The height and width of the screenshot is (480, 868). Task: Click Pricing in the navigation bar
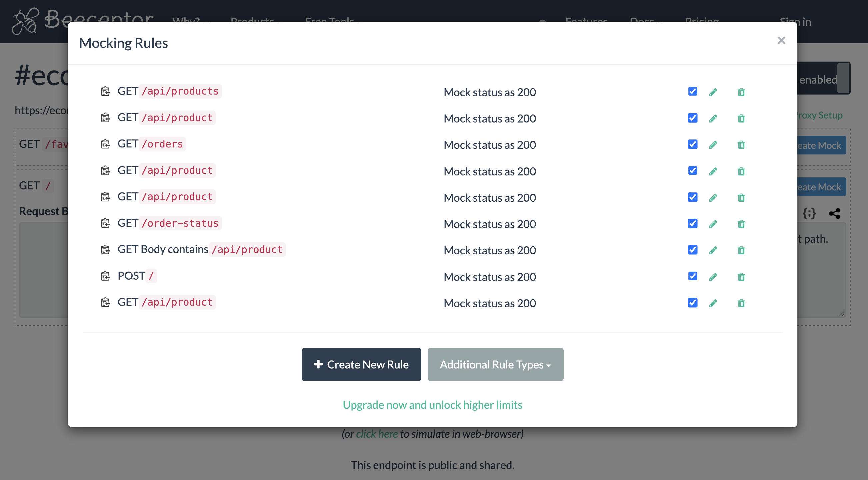[702, 22]
